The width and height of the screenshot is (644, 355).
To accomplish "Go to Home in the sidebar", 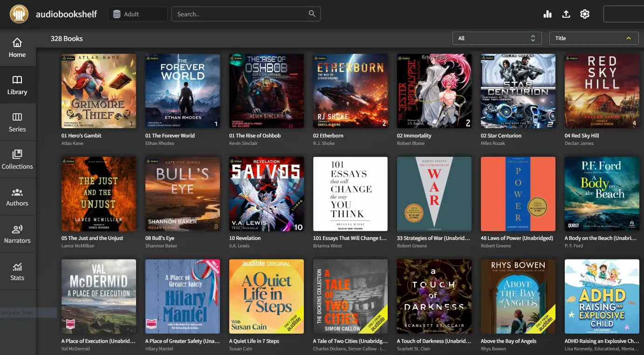I will pyautogui.click(x=17, y=48).
